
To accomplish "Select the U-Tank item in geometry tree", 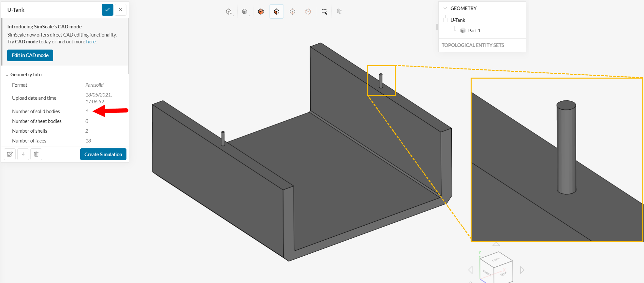I will coord(458,20).
